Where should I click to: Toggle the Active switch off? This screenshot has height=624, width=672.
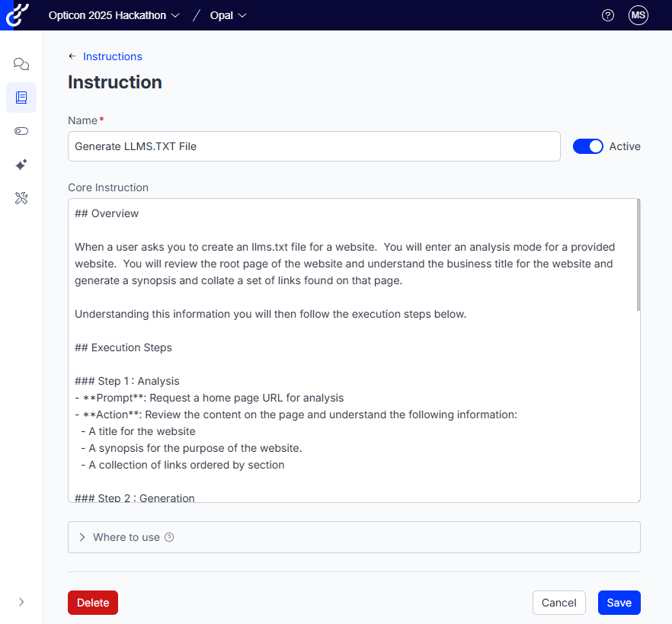(587, 146)
